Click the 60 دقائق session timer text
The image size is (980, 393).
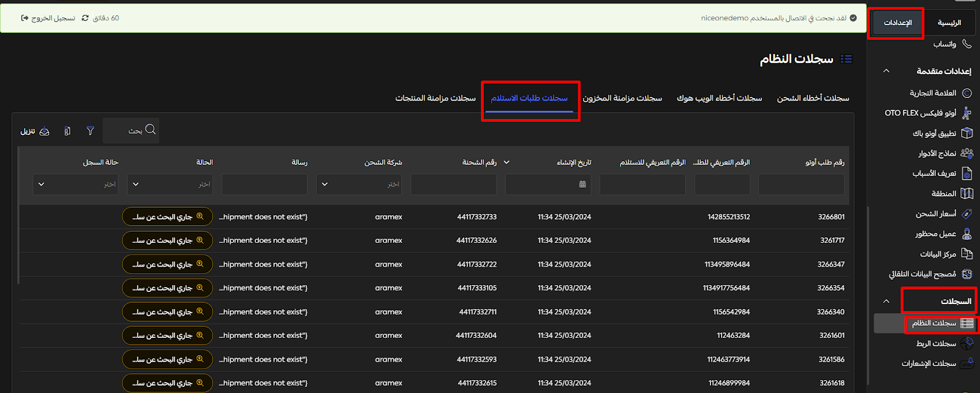coord(106,18)
